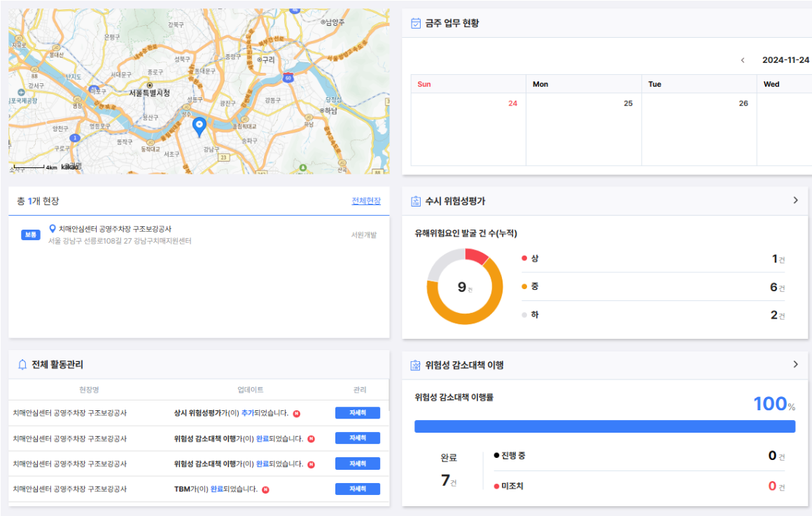This screenshot has width=812, height=516.
Task: Go to previous week in calendar
Action: [x=743, y=60]
